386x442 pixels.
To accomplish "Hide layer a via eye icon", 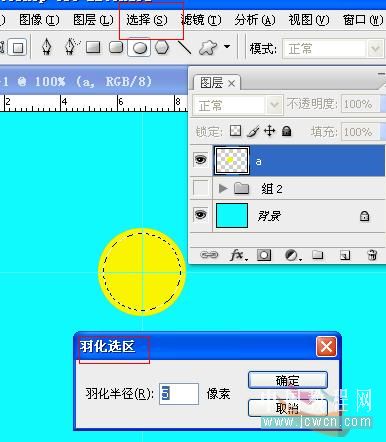I will pyautogui.click(x=201, y=160).
